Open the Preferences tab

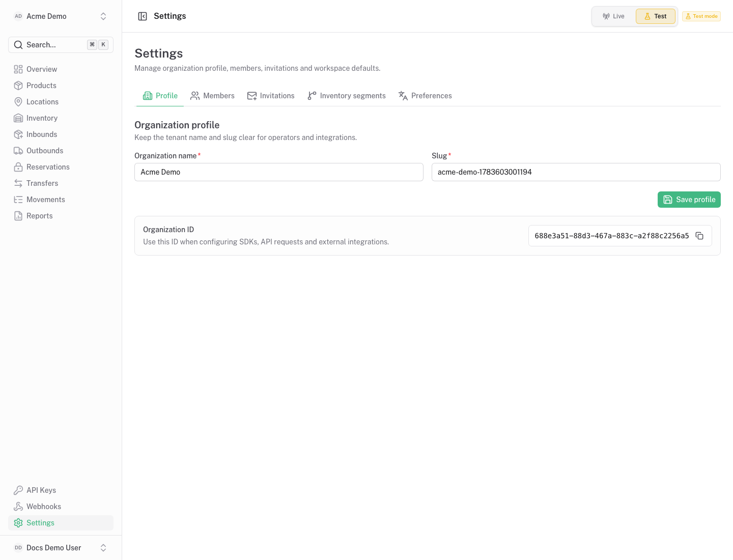coord(425,96)
